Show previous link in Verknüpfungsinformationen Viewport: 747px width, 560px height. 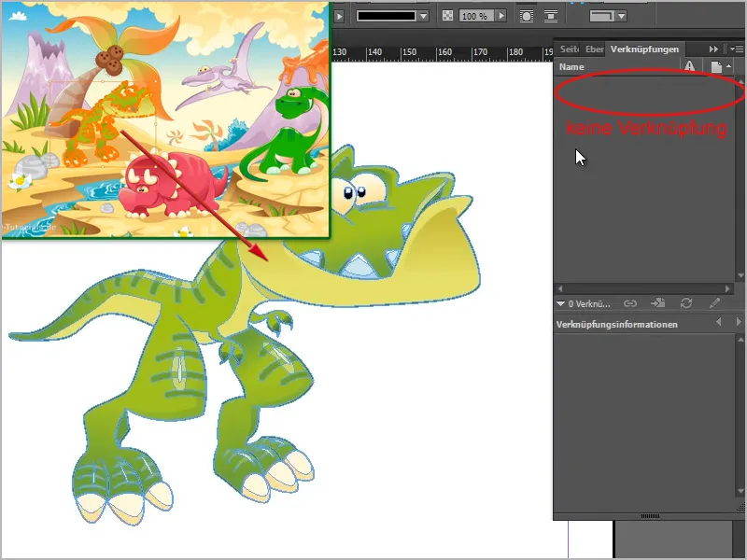coord(718,322)
